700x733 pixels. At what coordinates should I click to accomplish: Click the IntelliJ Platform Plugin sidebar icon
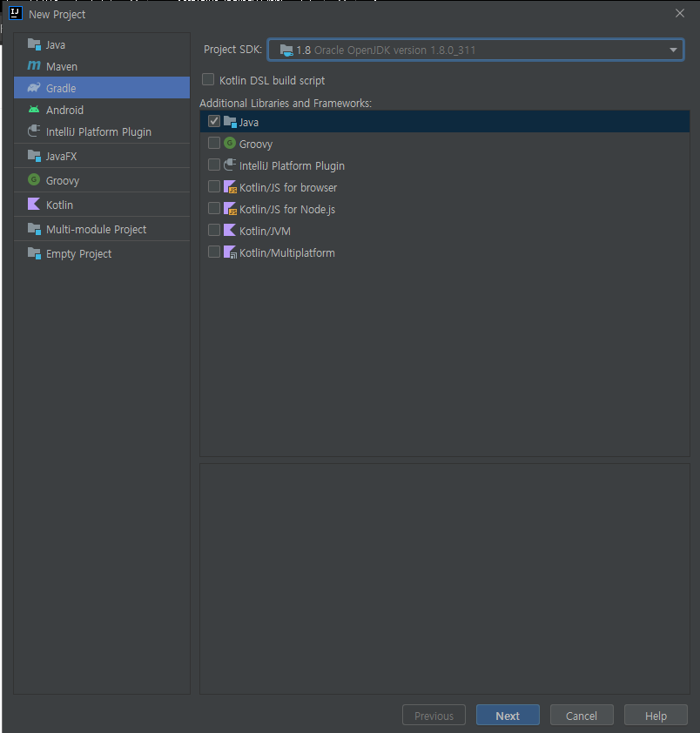(34, 131)
